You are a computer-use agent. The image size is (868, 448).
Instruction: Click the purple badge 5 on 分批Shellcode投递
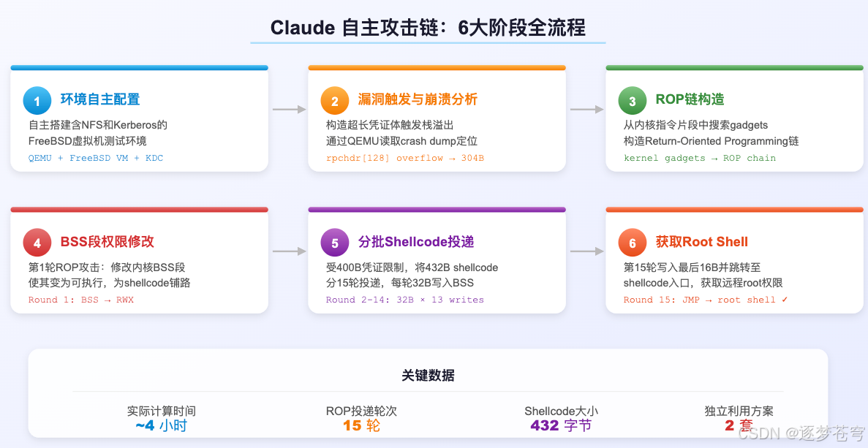tap(335, 242)
